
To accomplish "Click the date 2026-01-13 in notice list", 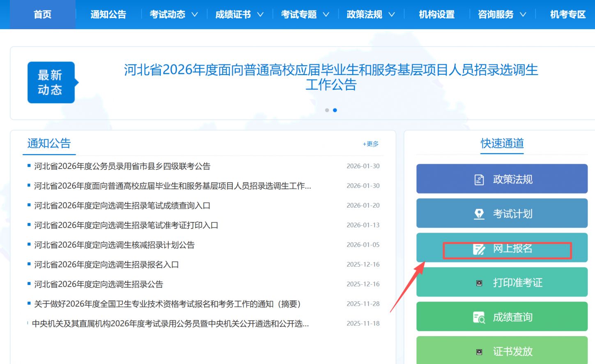I will point(363,225).
